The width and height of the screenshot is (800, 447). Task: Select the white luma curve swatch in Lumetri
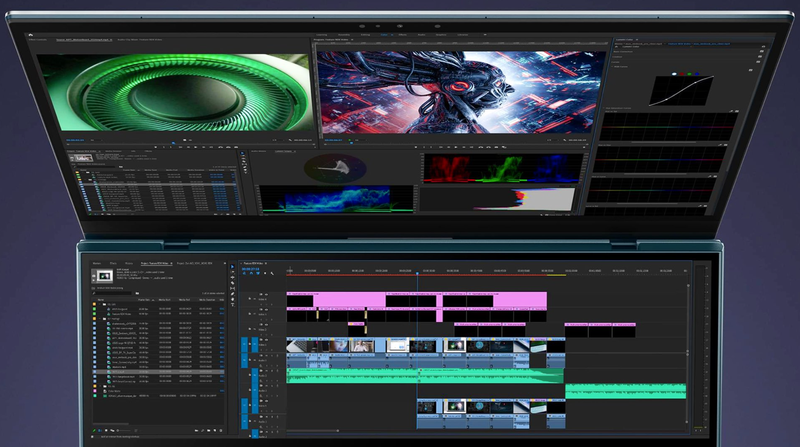(674, 74)
